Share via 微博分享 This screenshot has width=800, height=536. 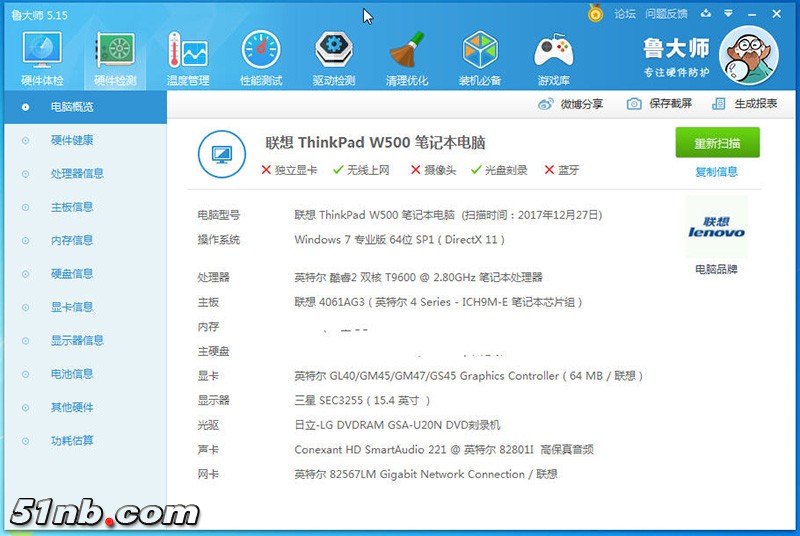(x=571, y=104)
